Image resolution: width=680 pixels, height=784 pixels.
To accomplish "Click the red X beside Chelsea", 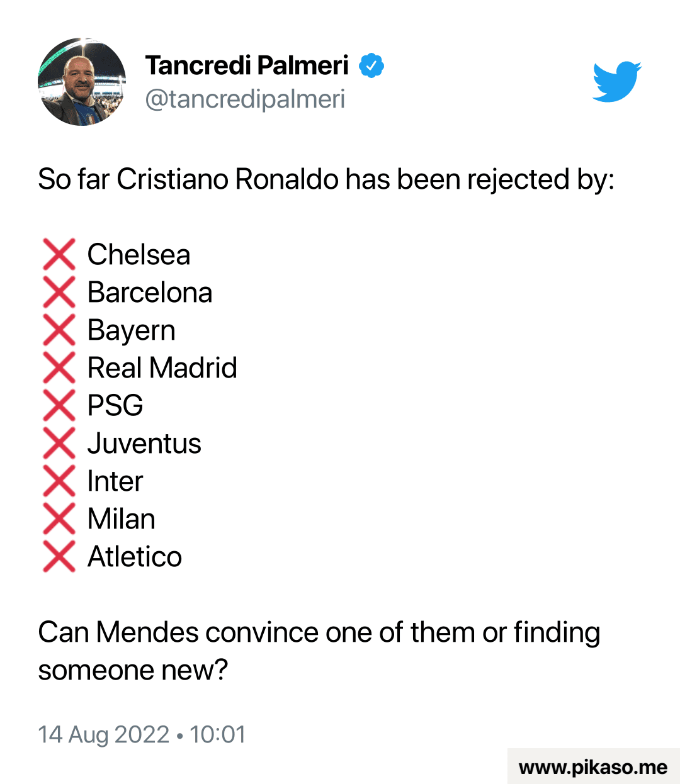I will [x=59, y=255].
